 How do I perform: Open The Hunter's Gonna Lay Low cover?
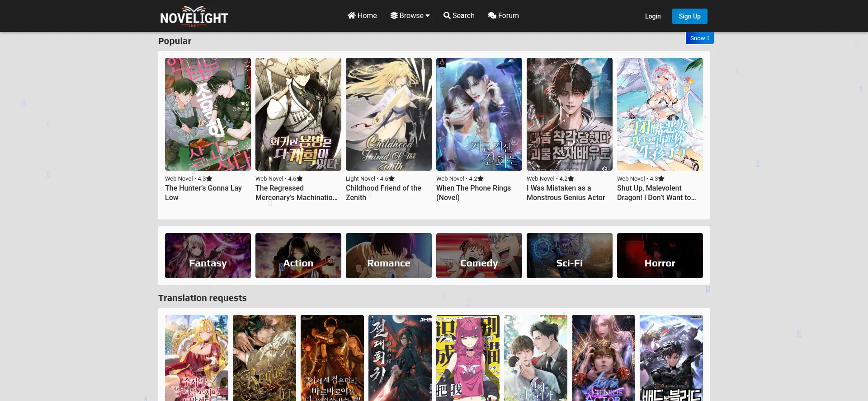click(208, 114)
